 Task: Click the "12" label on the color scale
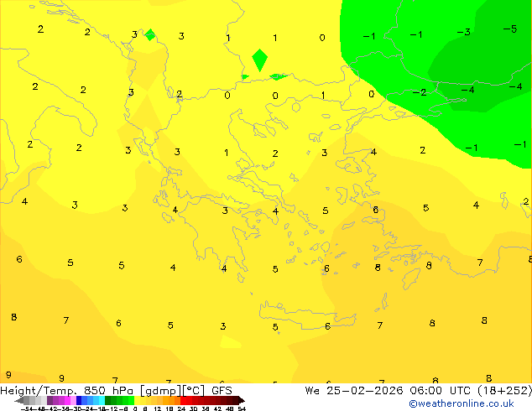pyautogui.click(x=158, y=409)
